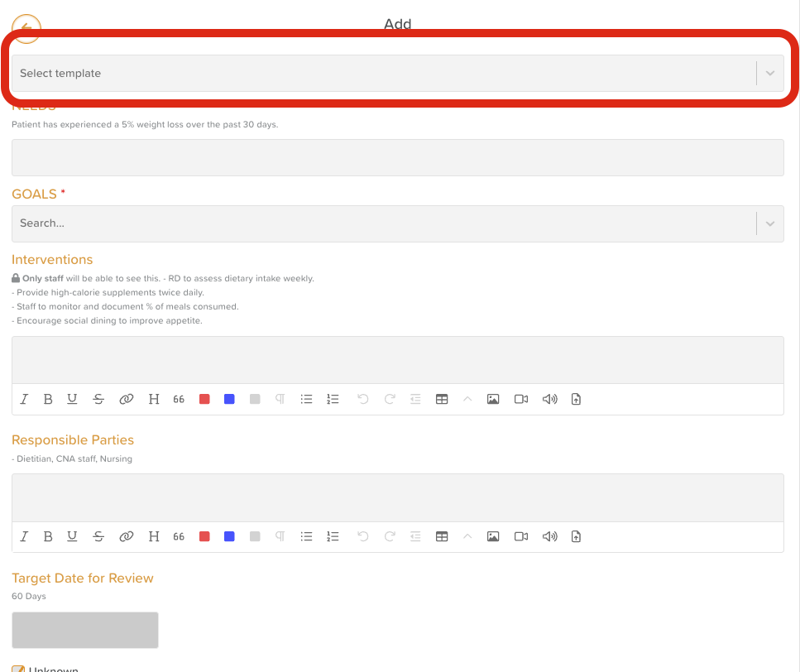Insert table in Interventions editor

442,399
